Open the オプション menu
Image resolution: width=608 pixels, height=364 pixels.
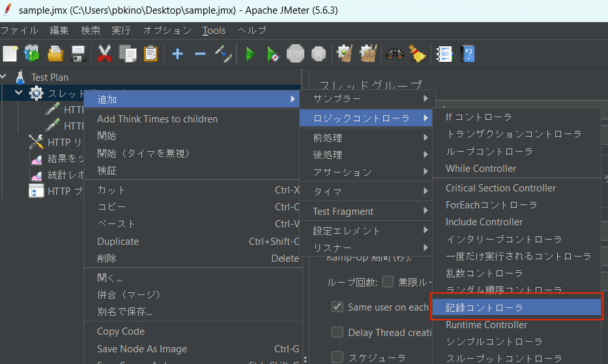[x=167, y=30]
